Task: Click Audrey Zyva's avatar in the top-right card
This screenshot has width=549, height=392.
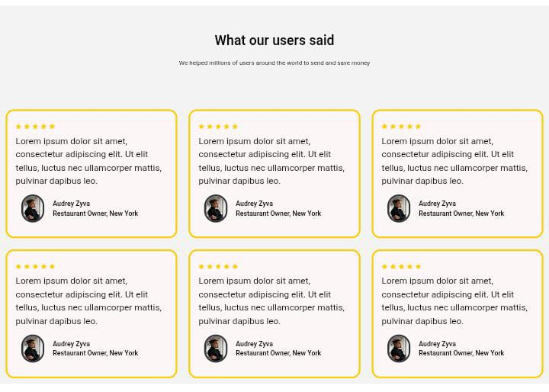Action: pyautogui.click(x=399, y=208)
